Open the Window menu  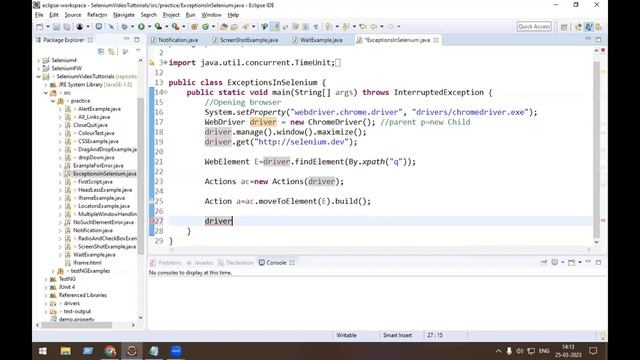pos(211,15)
